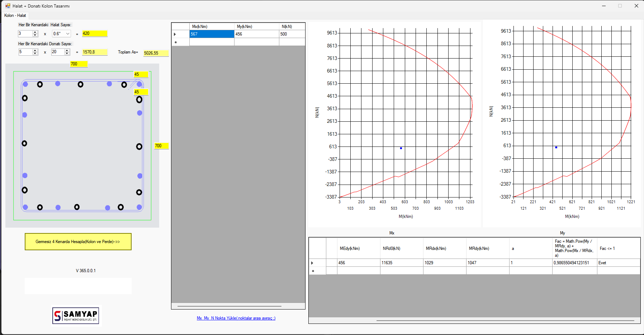Open the 0.6" tendon size dropdown
Screen dimensions: 644x335
coord(68,34)
